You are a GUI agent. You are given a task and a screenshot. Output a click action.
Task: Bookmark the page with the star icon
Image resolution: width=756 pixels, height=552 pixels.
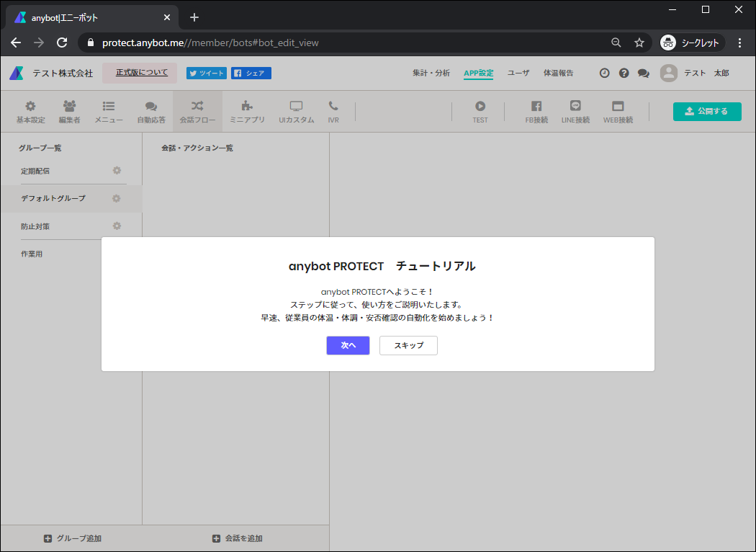click(x=639, y=43)
